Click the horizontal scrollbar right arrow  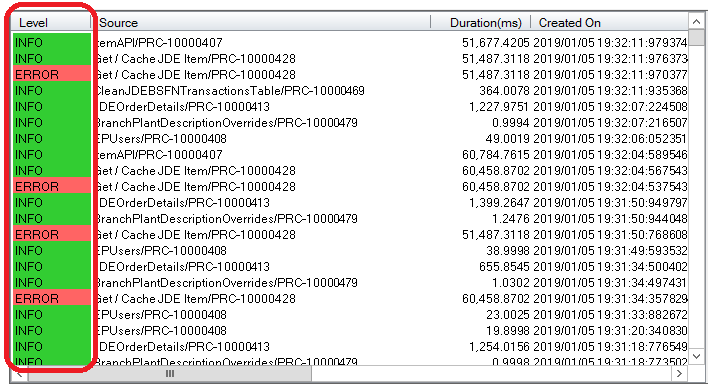pyautogui.click(x=680, y=374)
